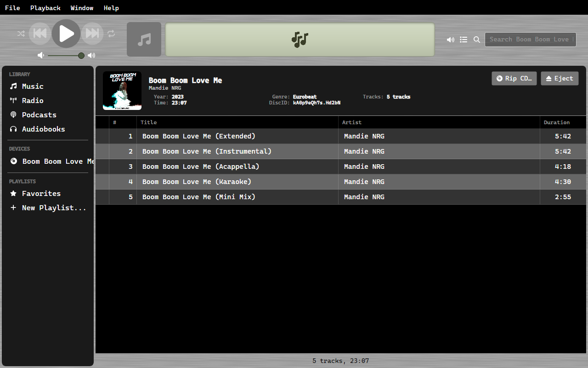Click the magnifying glass search icon
588x368 pixels.
tap(477, 40)
